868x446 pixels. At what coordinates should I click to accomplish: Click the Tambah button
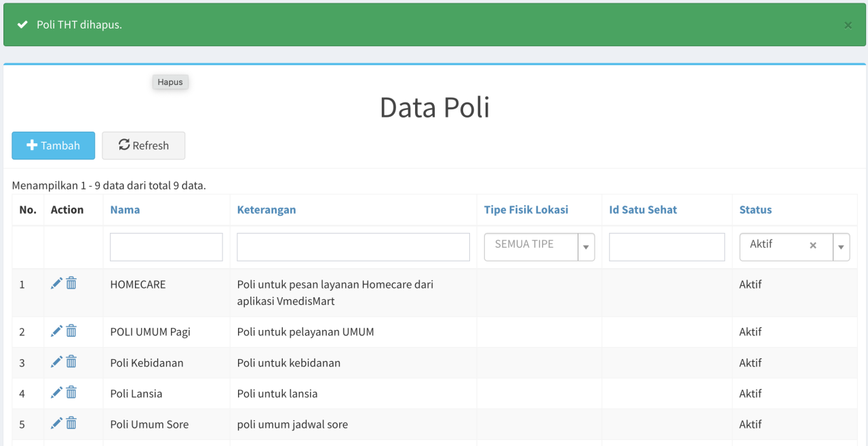point(54,145)
